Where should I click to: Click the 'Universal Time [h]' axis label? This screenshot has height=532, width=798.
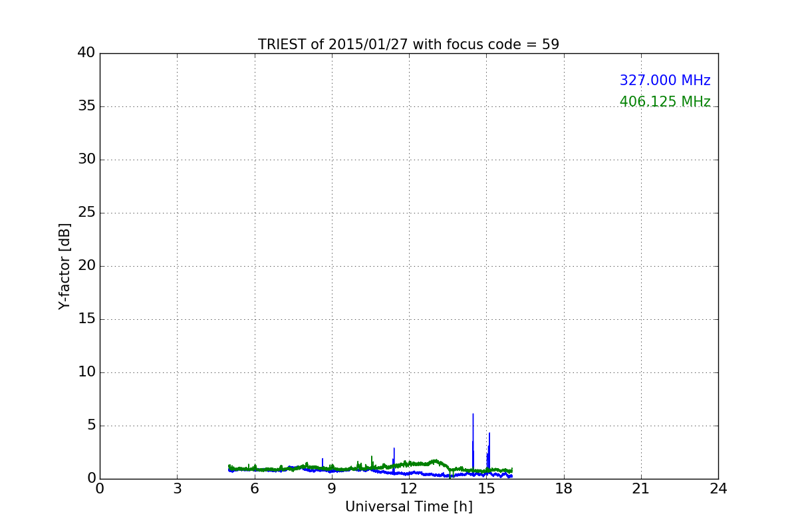409,507
